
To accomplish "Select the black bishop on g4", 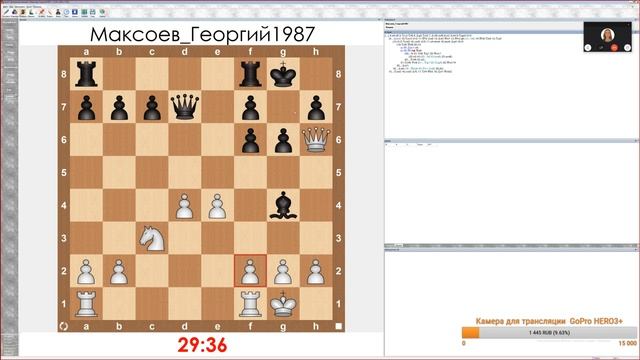I will point(283,205).
